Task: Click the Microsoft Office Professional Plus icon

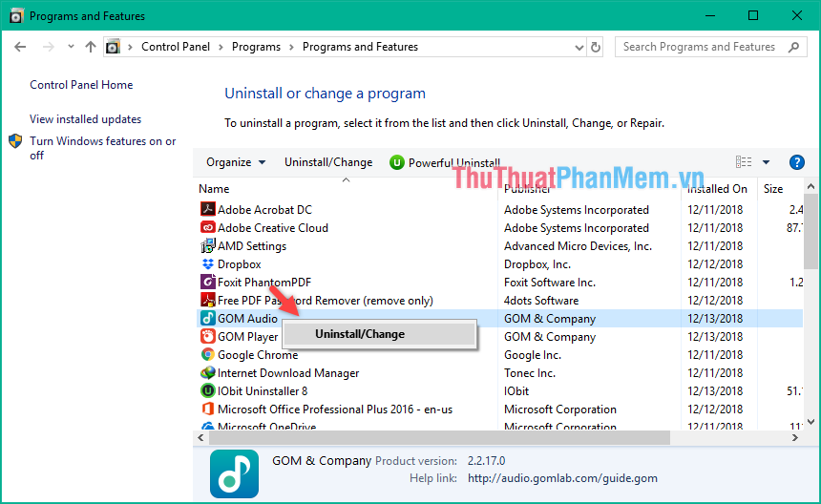Action: [x=208, y=409]
